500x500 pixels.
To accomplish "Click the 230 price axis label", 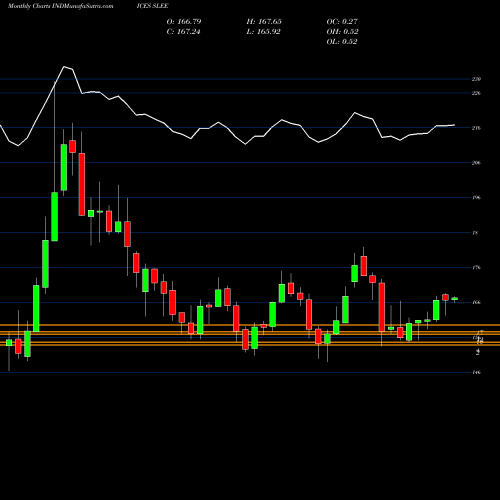I will coord(476,79).
